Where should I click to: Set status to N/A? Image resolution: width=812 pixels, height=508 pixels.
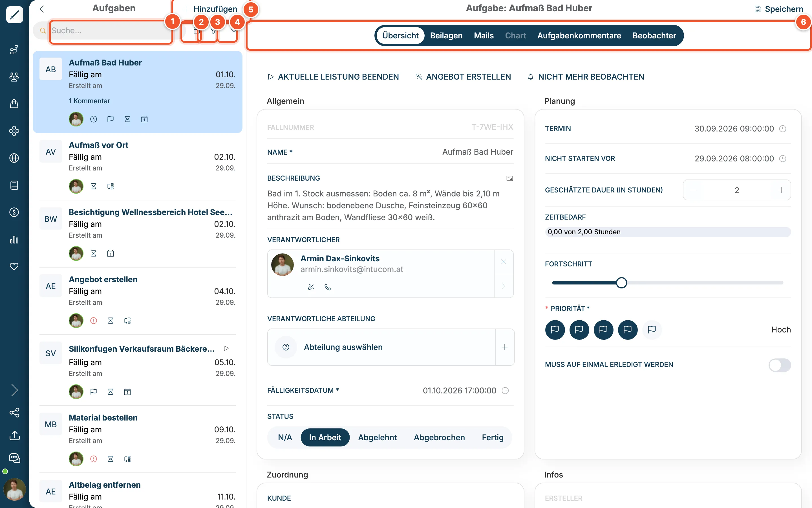[x=285, y=437]
